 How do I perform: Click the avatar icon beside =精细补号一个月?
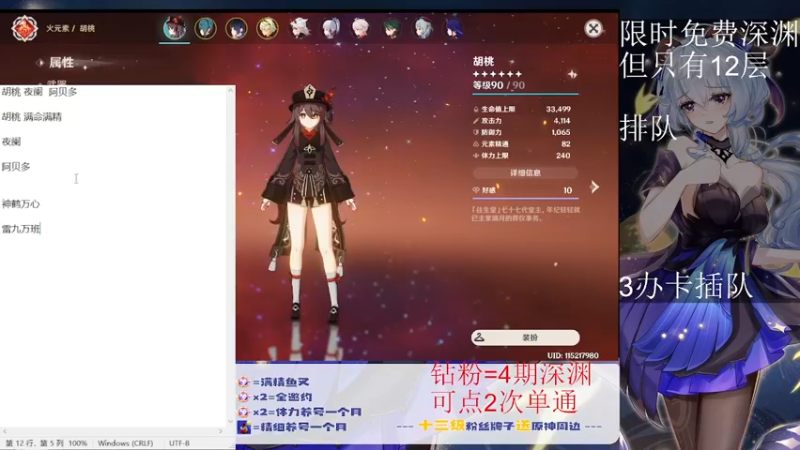click(244, 427)
